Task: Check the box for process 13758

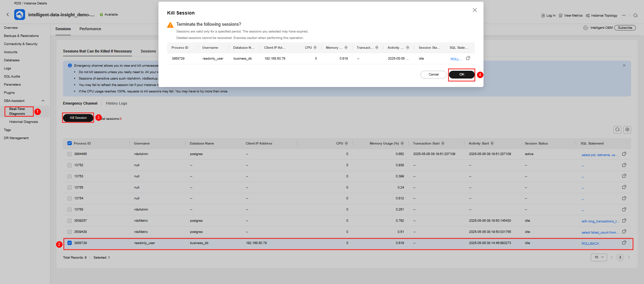Action: (x=69, y=210)
